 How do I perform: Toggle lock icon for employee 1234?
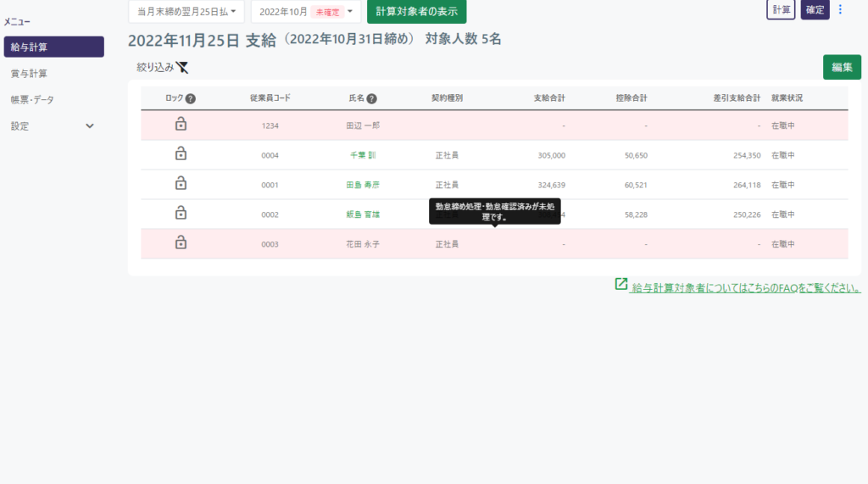[181, 125]
